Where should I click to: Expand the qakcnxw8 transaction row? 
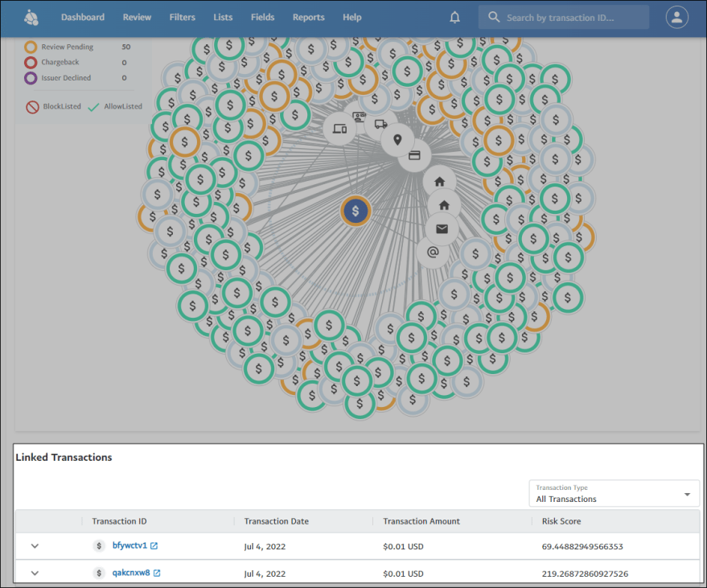pyautogui.click(x=35, y=573)
